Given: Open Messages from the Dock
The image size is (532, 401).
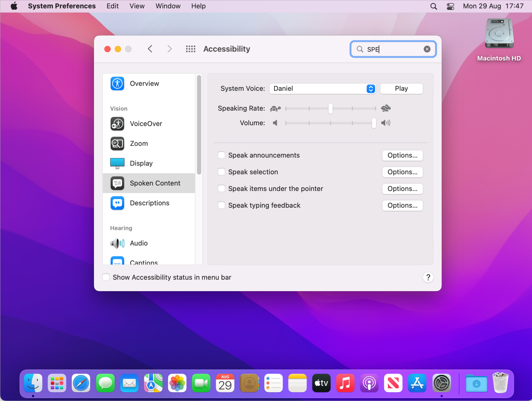Looking at the screenshot, I should [105, 383].
